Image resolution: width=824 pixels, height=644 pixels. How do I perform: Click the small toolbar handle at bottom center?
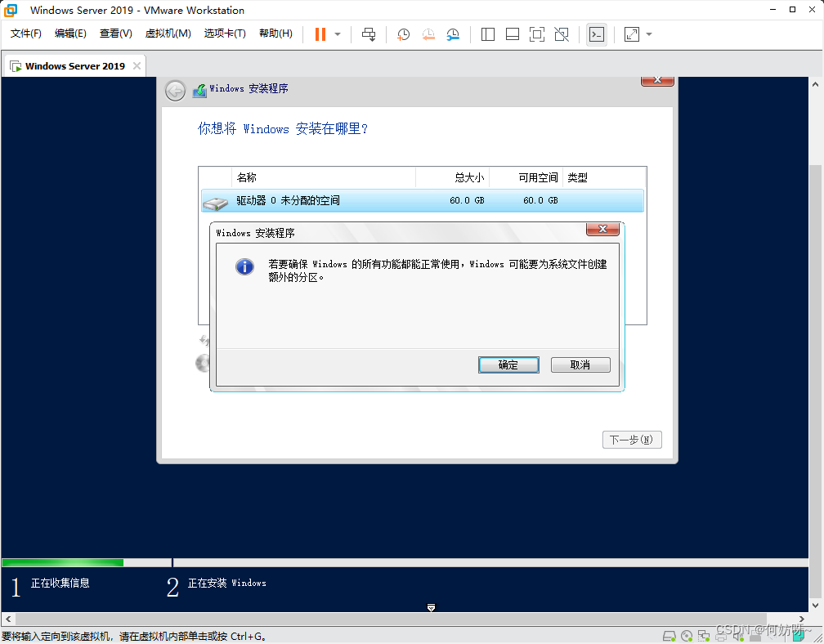[x=431, y=608]
